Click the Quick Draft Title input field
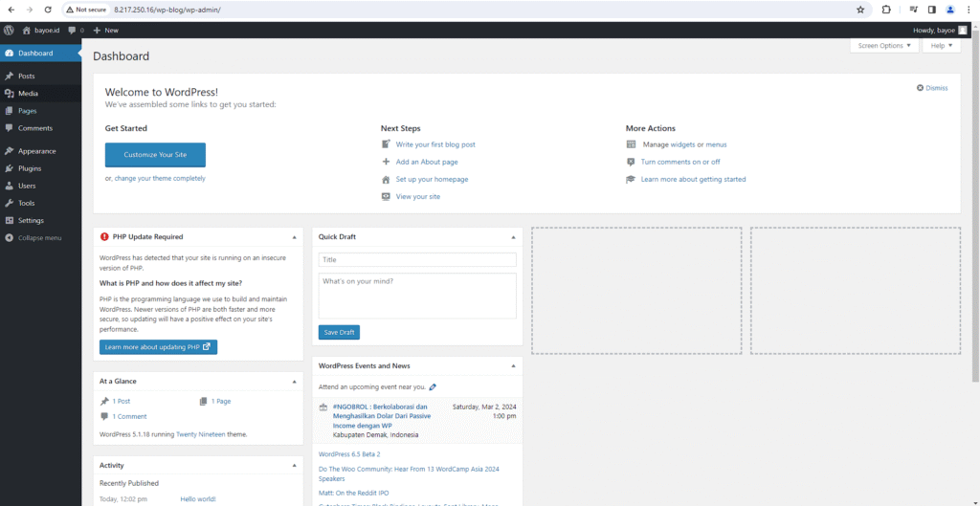 (417, 260)
